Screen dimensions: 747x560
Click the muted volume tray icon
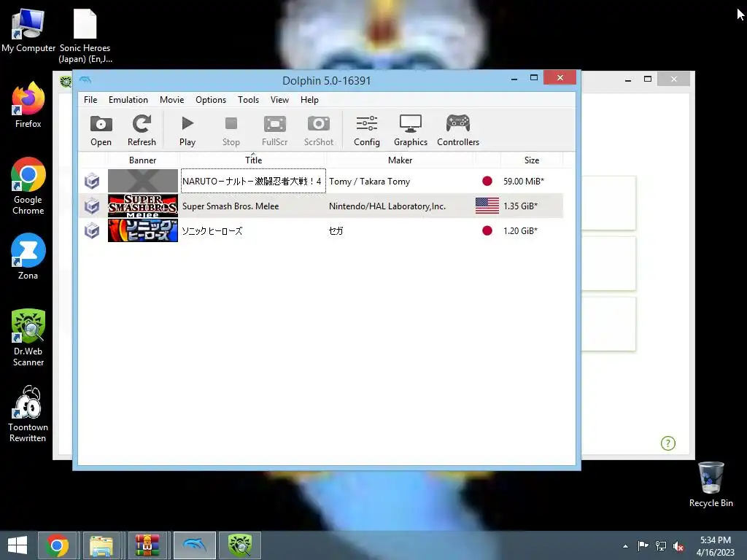[678, 546]
